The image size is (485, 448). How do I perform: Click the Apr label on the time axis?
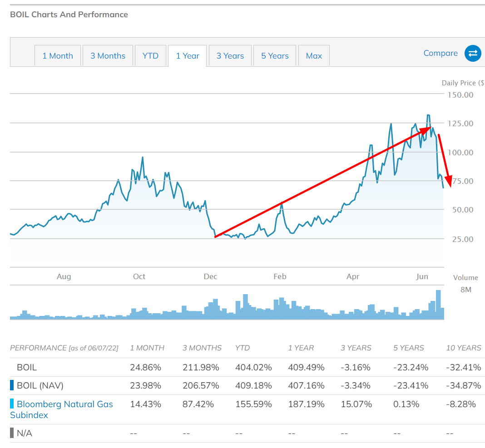[352, 276]
